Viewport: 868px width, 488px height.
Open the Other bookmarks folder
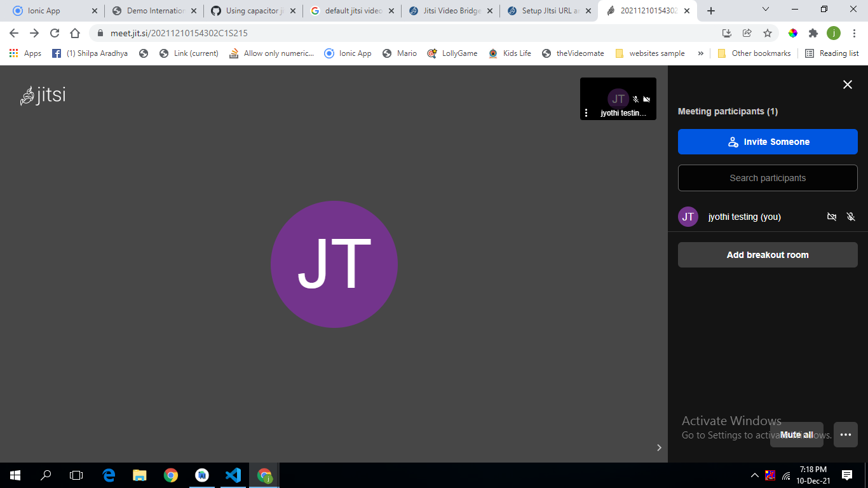754,53
